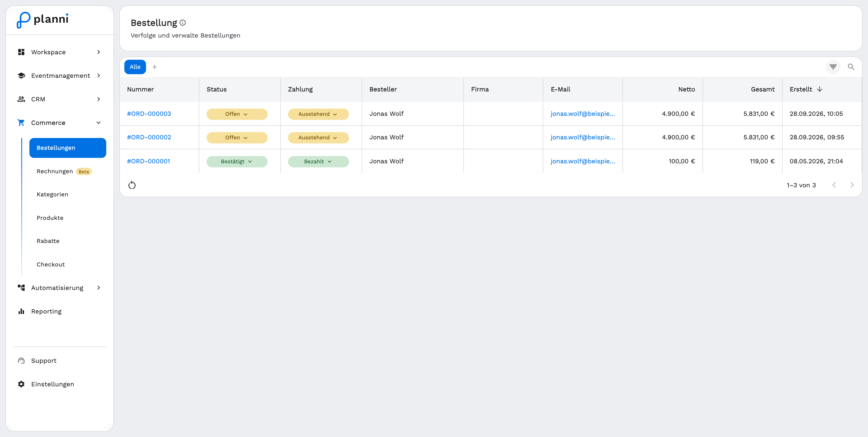Screen dimensions: 868x437
Task: Click the Bestellung info icon
Action: click(x=183, y=23)
